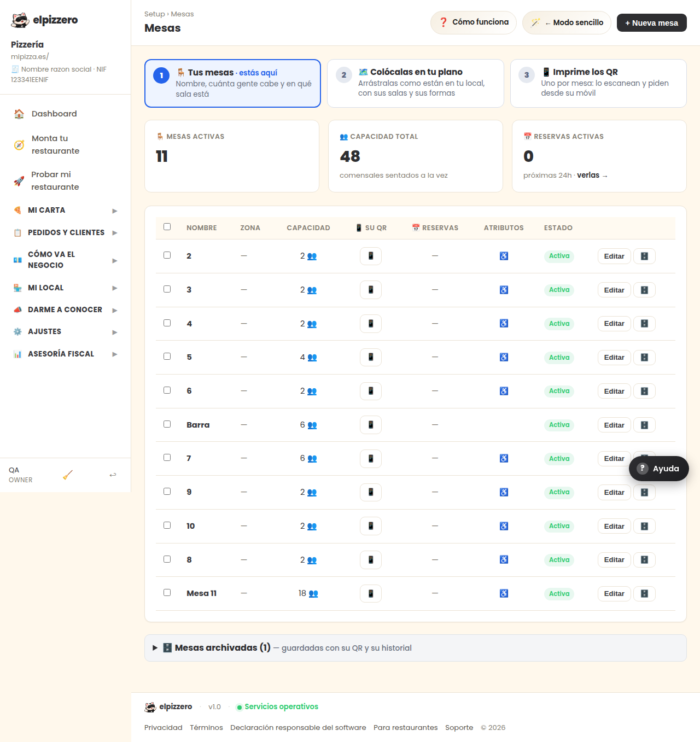Expand PEDIDOS Y CLIENTES section
700x742 pixels.
[66, 232]
